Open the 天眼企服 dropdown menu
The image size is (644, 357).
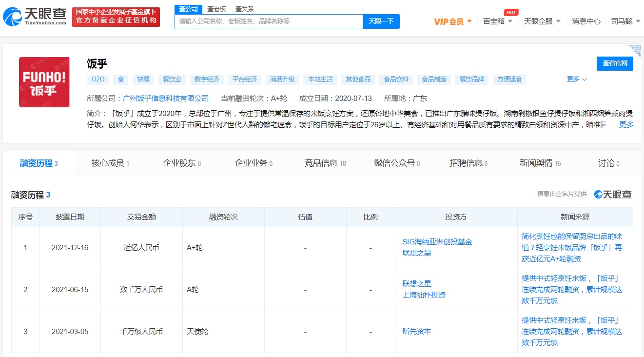tap(542, 21)
